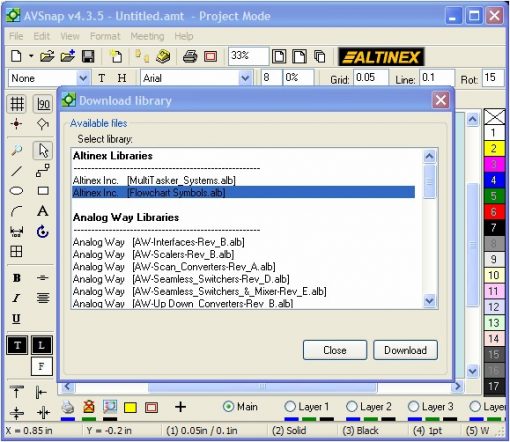The image size is (510, 442).
Task: Open the File menu
Action: point(16,36)
